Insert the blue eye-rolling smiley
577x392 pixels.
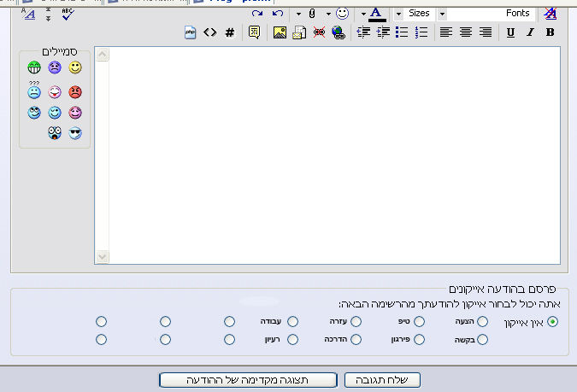click(x=34, y=113)
